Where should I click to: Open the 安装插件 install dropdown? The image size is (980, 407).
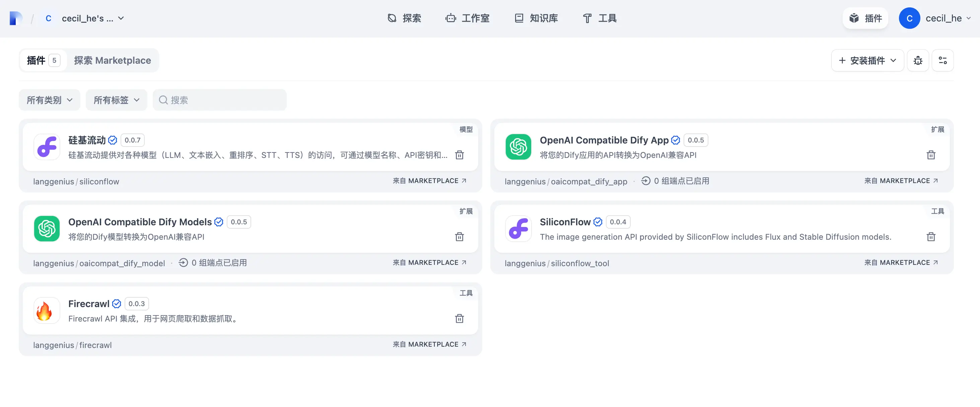(867, 61)
